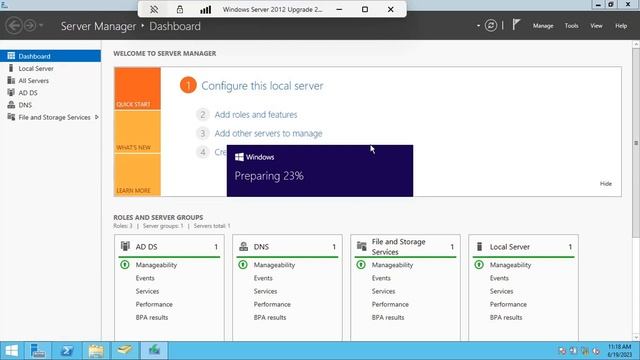The width and height of the screenshot is (640, 360).
Task: Select the WHAT'S NEW tile
Action: pyautogui.click(x=138, y=132)
